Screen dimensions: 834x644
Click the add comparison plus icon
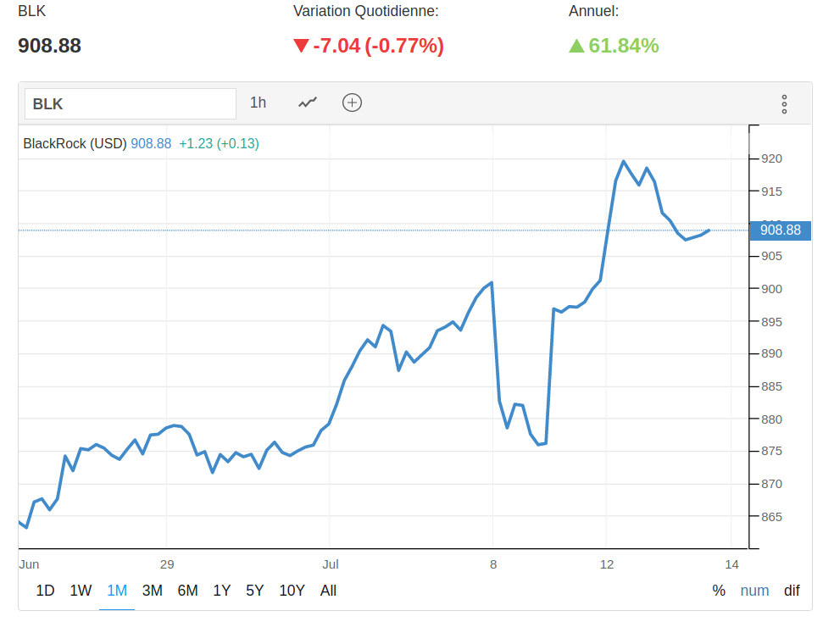coord(352,103)
